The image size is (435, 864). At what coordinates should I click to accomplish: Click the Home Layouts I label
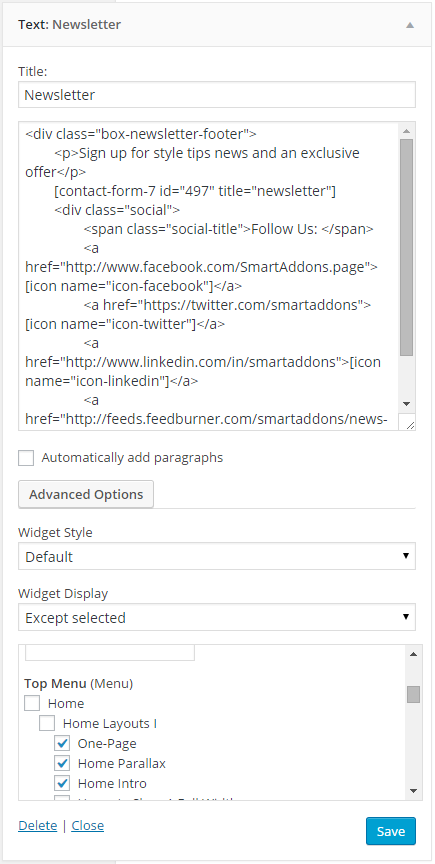pos(110,724)
